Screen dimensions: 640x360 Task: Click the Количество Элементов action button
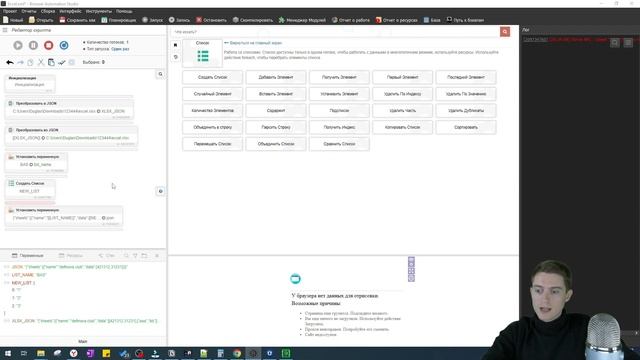tap(212, 111)
